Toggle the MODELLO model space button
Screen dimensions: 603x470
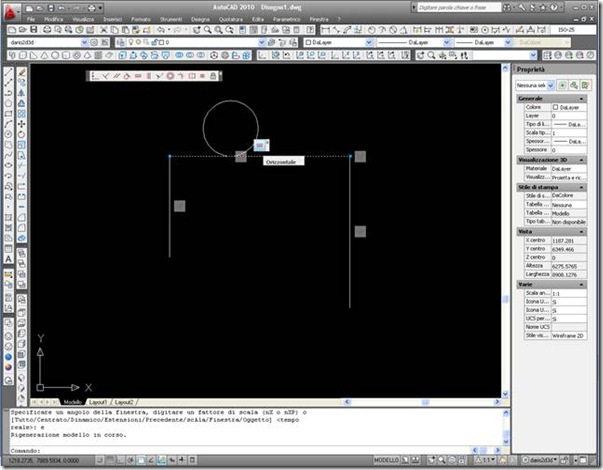[x=386, y=460]
